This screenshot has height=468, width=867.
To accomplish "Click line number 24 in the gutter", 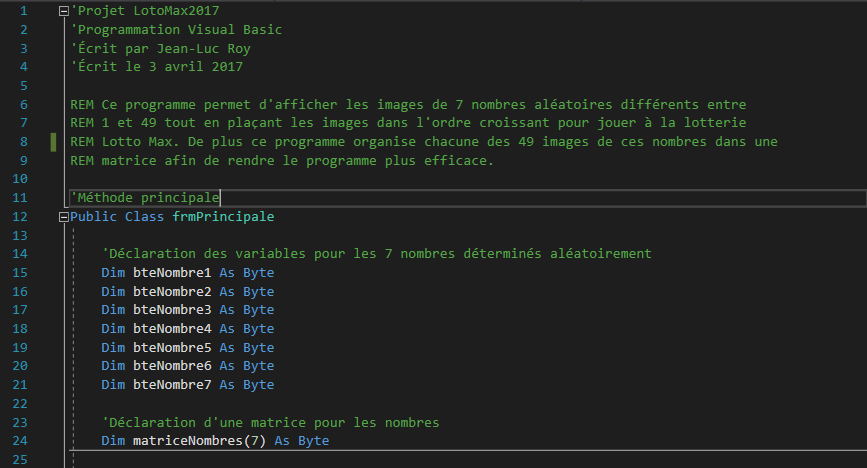I will click(20, 441).
